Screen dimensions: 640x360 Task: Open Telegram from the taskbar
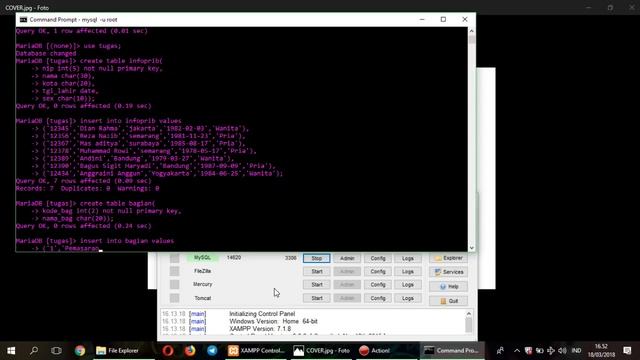tap(212, 351)
